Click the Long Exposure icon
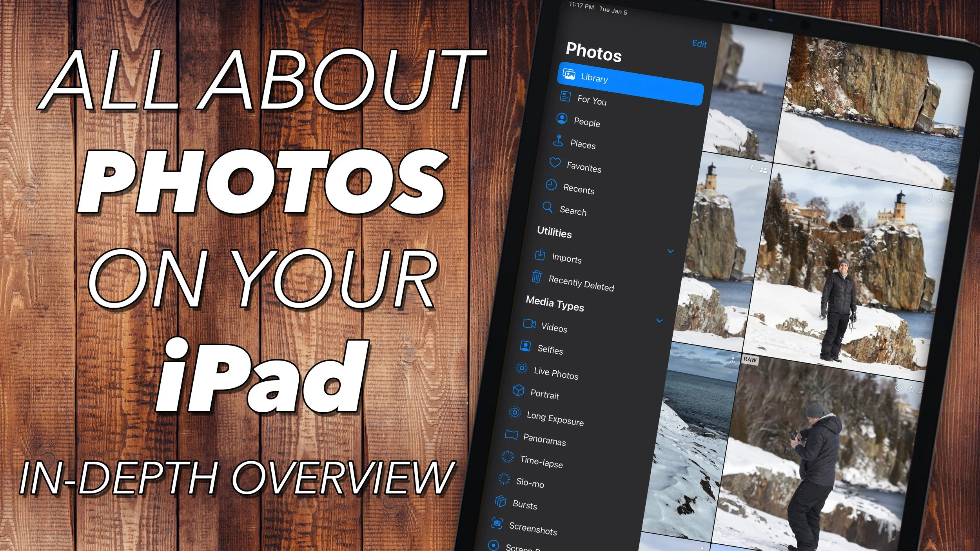 (515, 412)
